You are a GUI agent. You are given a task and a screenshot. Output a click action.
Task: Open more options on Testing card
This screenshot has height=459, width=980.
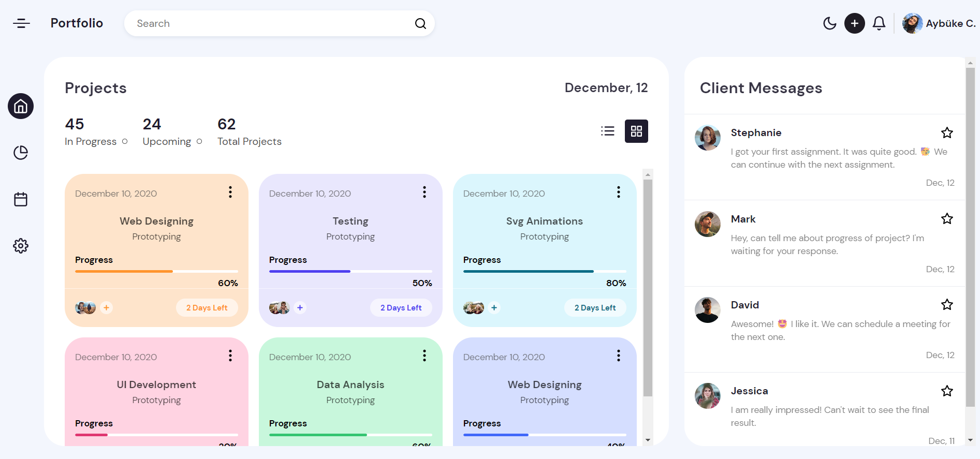(425, 192)
